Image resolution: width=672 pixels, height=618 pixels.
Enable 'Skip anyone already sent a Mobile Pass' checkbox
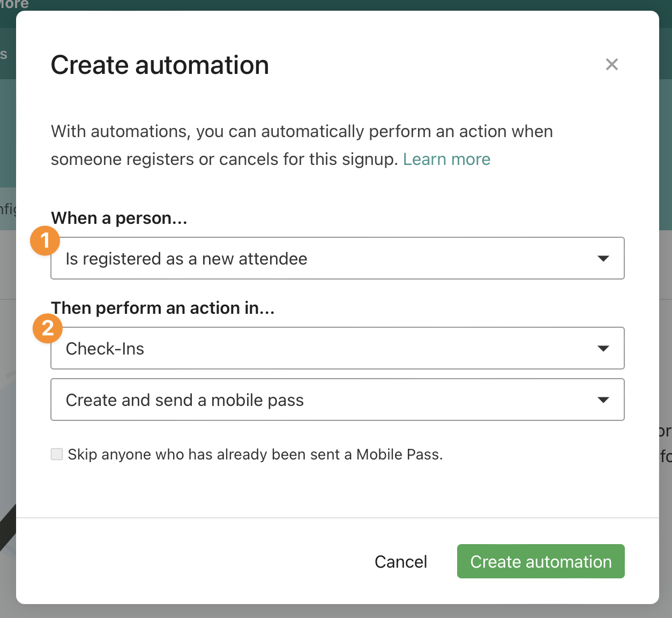[57, 454]
